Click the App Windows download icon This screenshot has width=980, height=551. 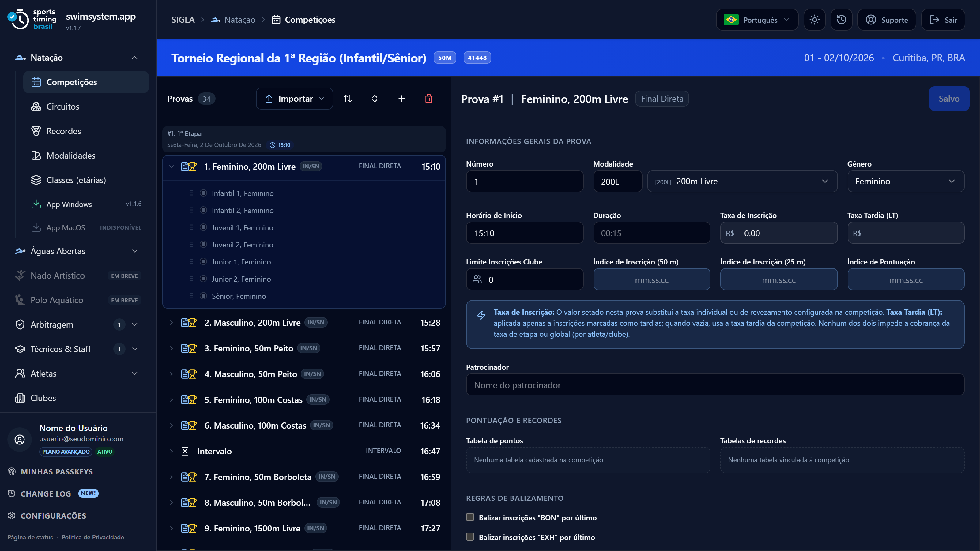point(36,204)
